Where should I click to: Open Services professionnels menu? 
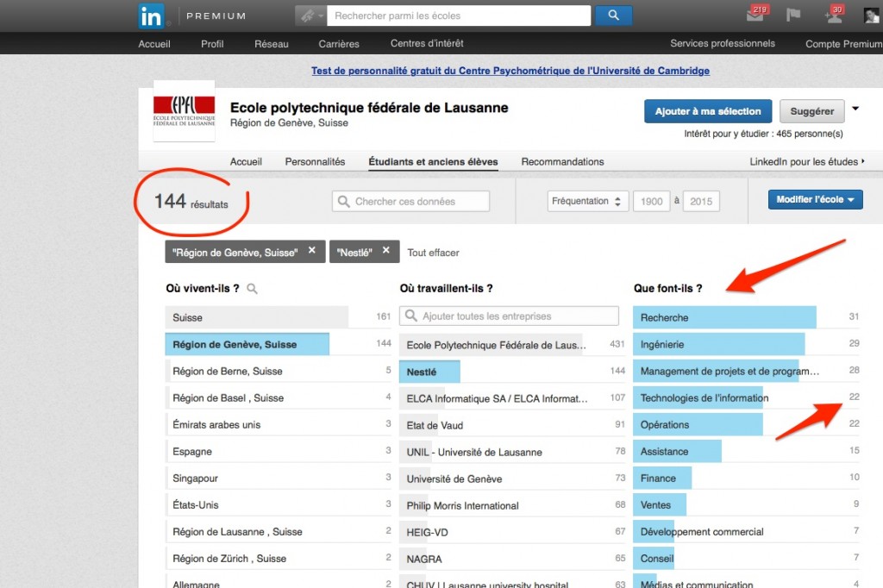pos(723,43)
